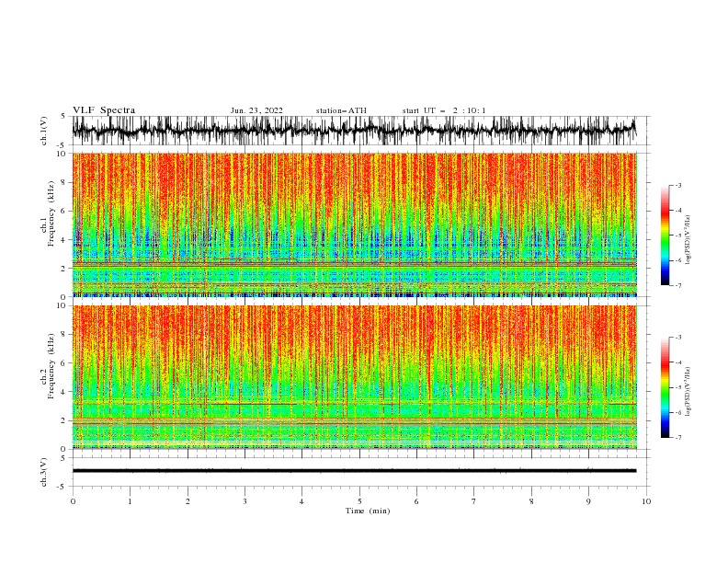Click inside the ch.1 spectrogram panel

pos(354,224)
